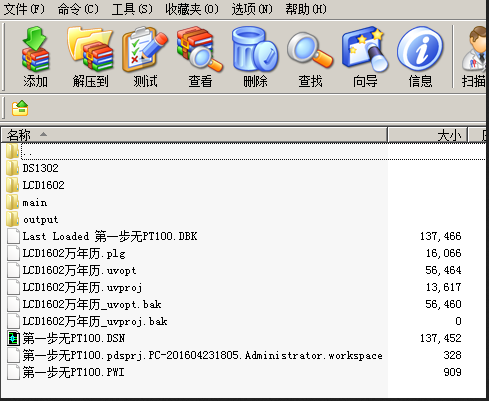489x401 pixels.
Task: Sort by the 大小 column header
Action: click(x=428, y=135)
